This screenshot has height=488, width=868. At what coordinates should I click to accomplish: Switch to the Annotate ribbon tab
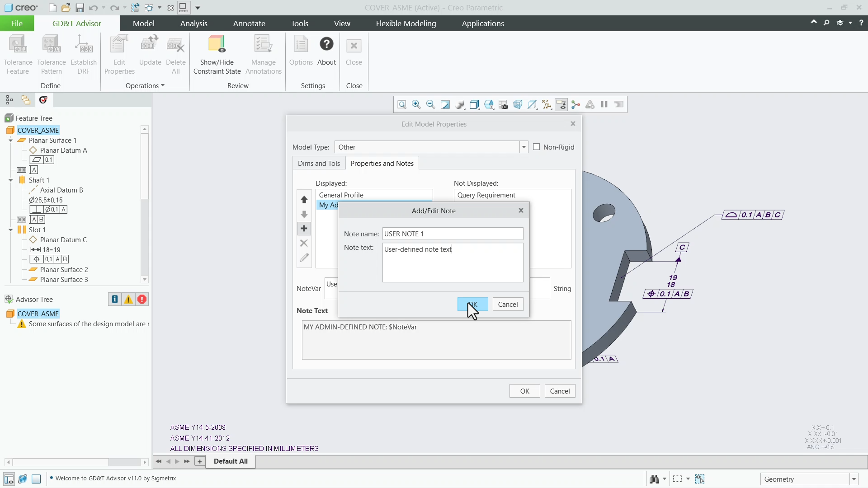pyautogui.click(x=249, y=23)
